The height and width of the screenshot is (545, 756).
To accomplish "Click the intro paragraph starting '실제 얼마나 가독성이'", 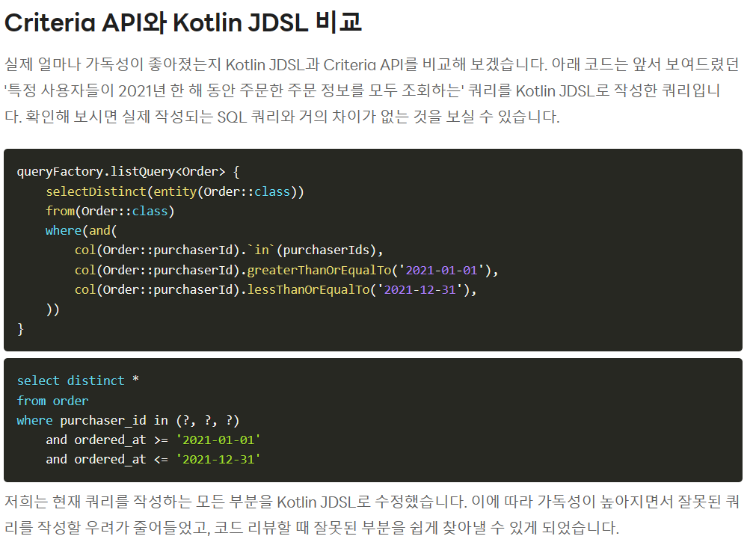I will tap(371, 90).
